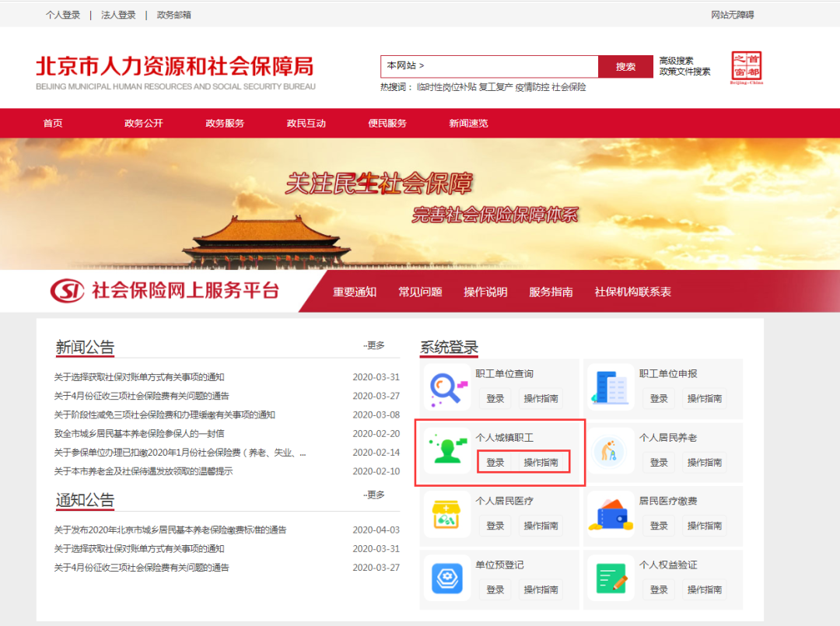Click 登录 under 个人城镇职工
Screen dimensions: 840x626
tap(495, 462)
